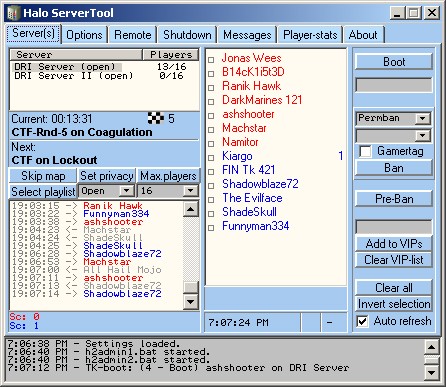Click the Server column header
446x387 pixels.
76,55
